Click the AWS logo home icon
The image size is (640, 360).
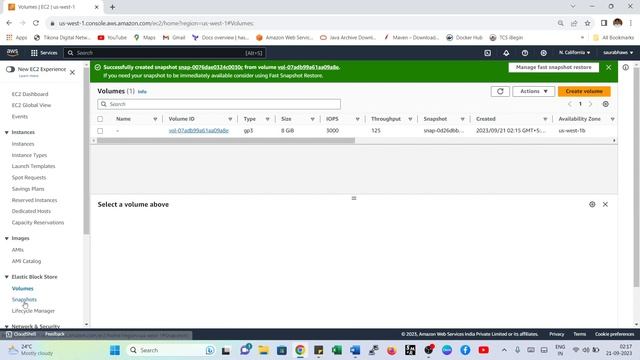pos(12,52)
